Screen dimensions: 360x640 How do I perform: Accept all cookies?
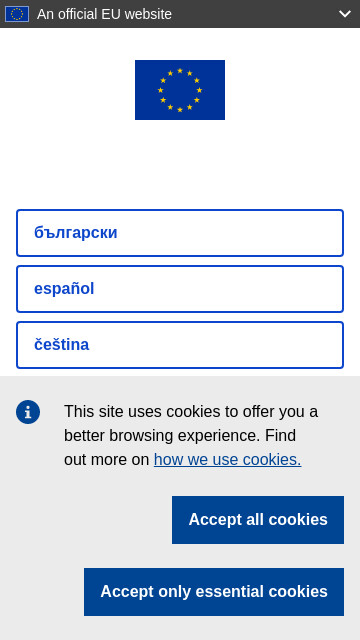click(258, 520)
